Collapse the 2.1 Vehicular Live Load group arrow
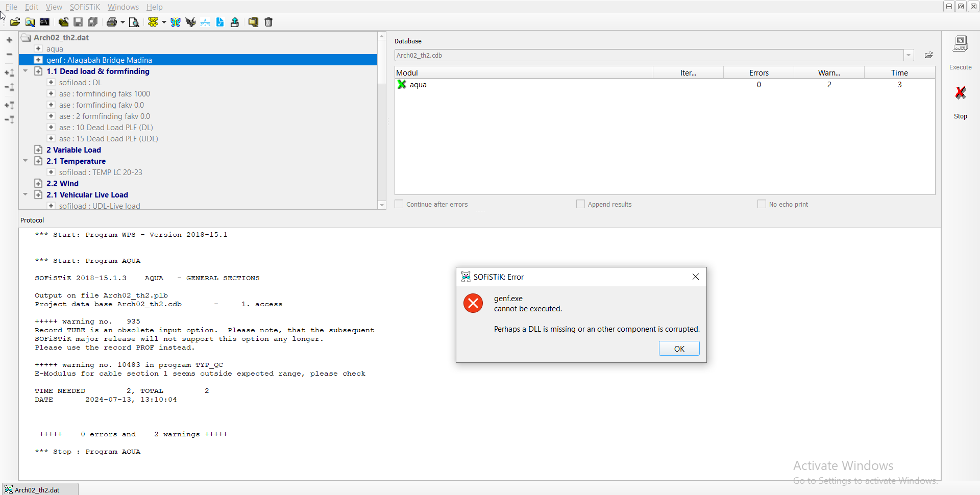The image size is (980, 495). tap(26, 194)
